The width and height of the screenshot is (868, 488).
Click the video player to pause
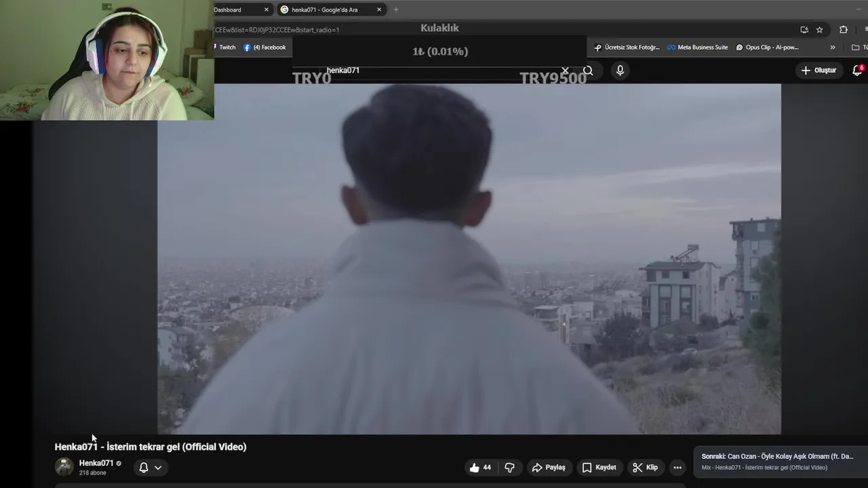469,258
